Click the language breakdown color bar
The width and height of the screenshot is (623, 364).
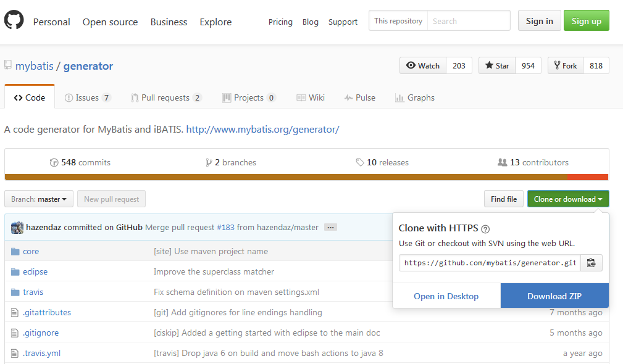pyautogui.click(x=306, y=177)
